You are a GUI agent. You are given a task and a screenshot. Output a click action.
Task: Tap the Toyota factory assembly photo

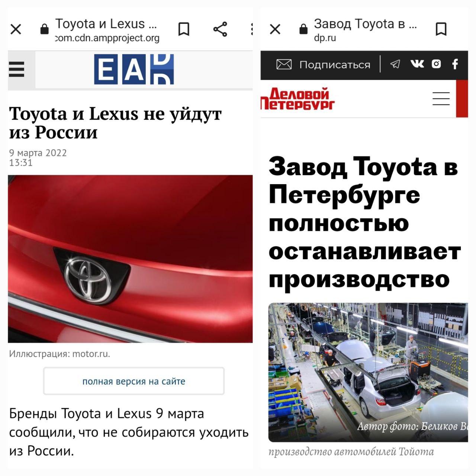pos(368,372)
